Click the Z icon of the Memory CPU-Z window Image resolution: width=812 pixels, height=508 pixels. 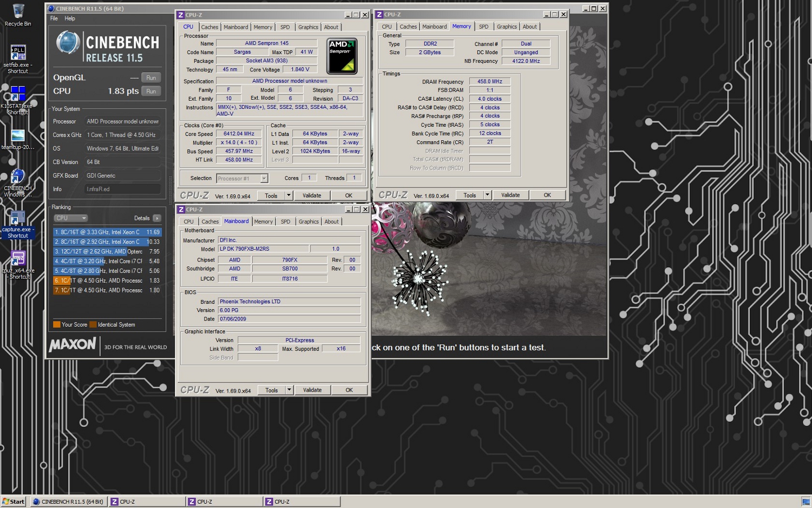pyautogui.click(x=379, y=15)
